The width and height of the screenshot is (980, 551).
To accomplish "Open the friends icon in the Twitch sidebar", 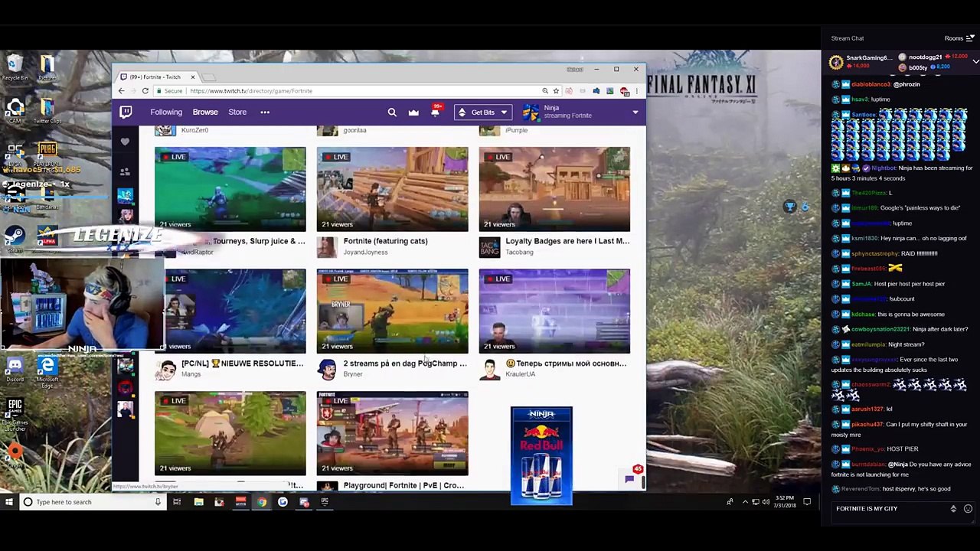I will click(126, 171).
